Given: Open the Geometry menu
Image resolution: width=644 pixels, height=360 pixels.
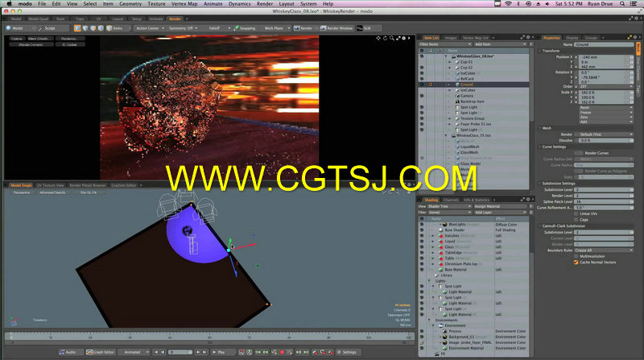Looking at the screenshot, I should pyautogui.click(x=130, y=4).
